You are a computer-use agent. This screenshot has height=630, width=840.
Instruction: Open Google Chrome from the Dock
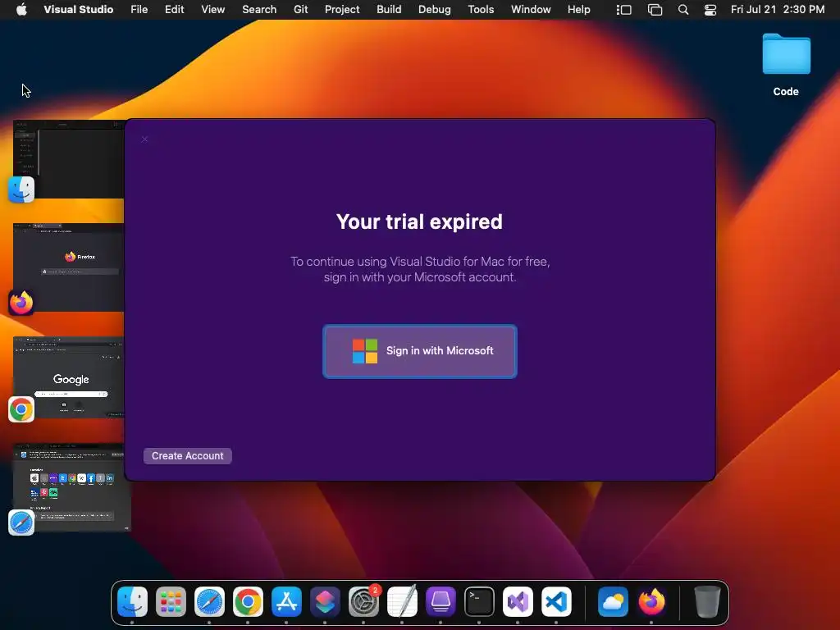248,601
